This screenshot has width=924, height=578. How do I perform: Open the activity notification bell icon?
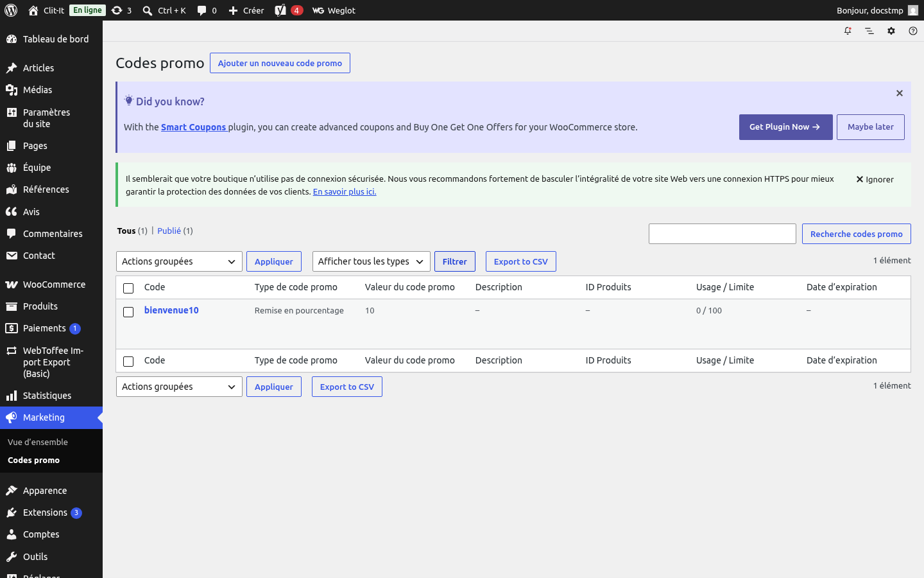click(x=848, y=31)
